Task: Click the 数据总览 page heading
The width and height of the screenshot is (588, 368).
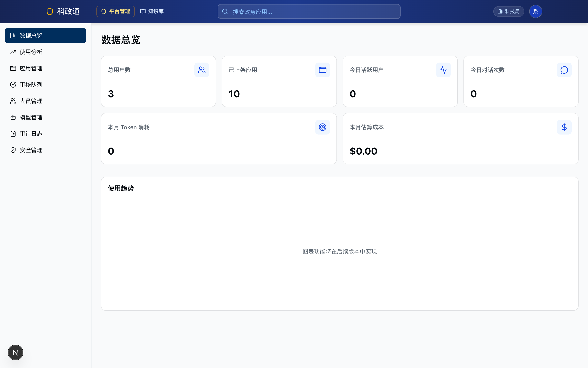Action: tap(120, 40)
